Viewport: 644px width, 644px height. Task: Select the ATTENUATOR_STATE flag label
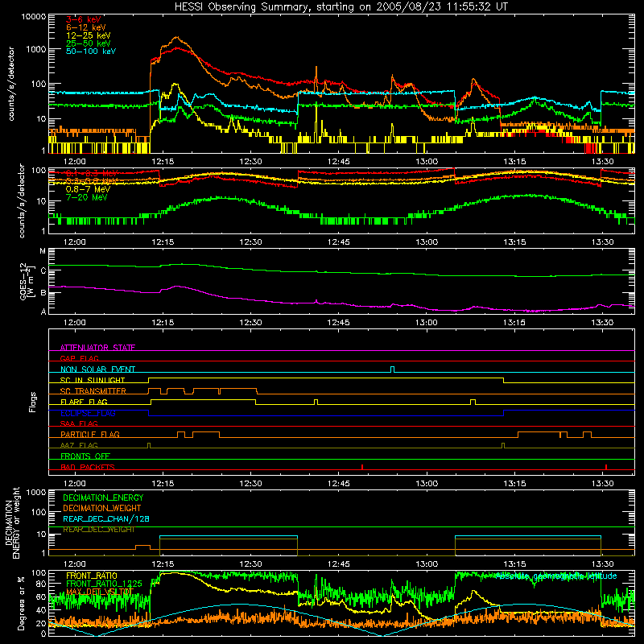97,348
